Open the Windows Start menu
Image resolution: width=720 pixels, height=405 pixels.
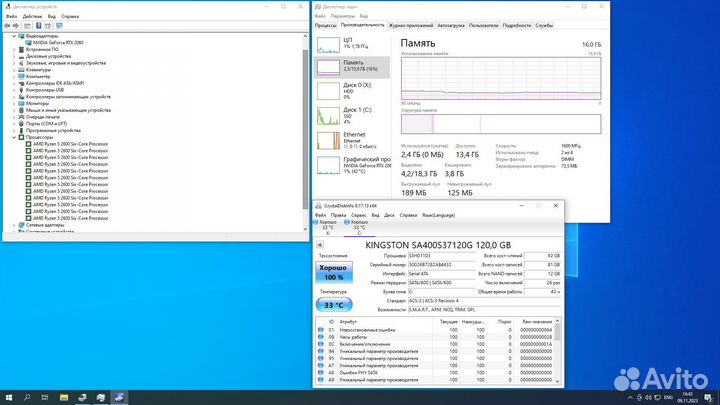[x=9, y=398]
